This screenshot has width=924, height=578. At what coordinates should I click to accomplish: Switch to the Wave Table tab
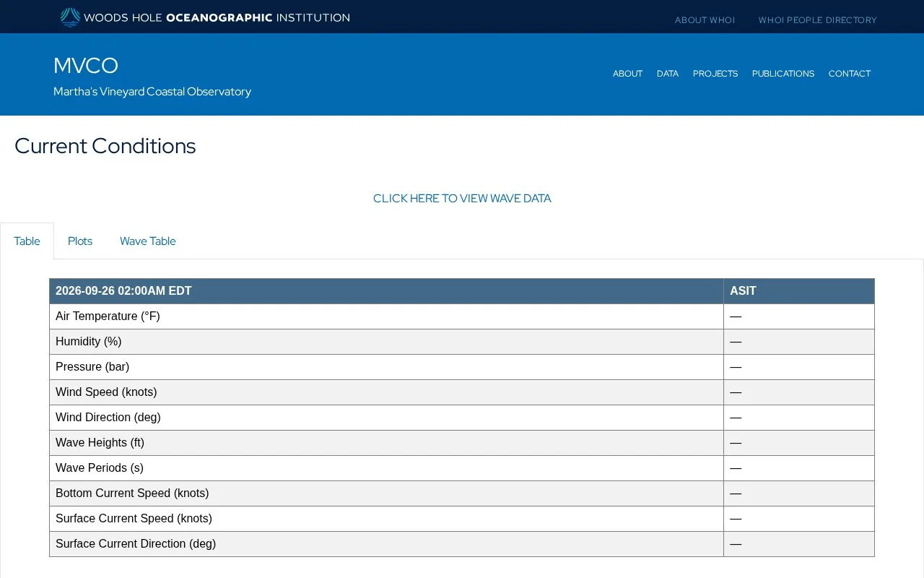coord(148,241)
